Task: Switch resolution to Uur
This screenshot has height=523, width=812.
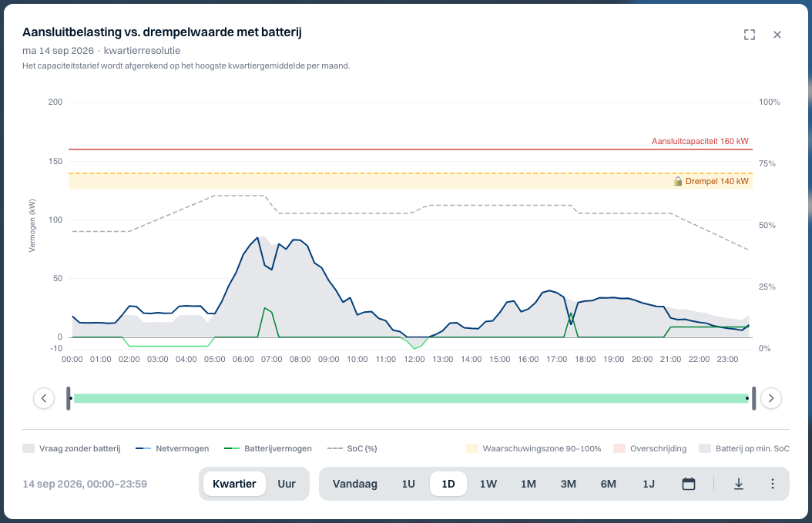Action: (x=287, y=484)
